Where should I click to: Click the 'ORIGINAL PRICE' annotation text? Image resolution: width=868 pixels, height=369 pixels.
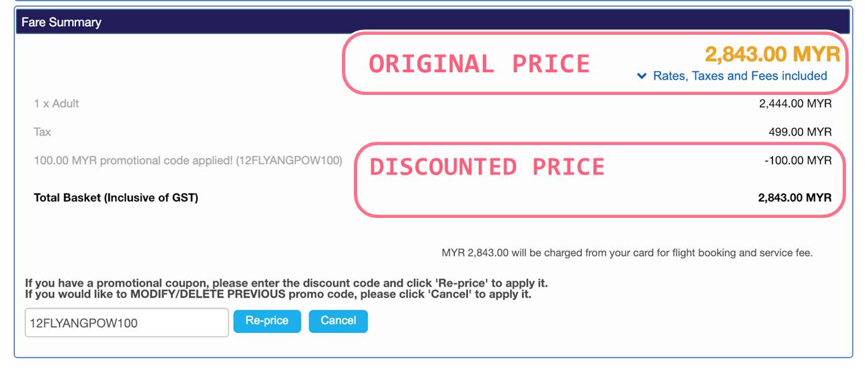coord(479,64)
